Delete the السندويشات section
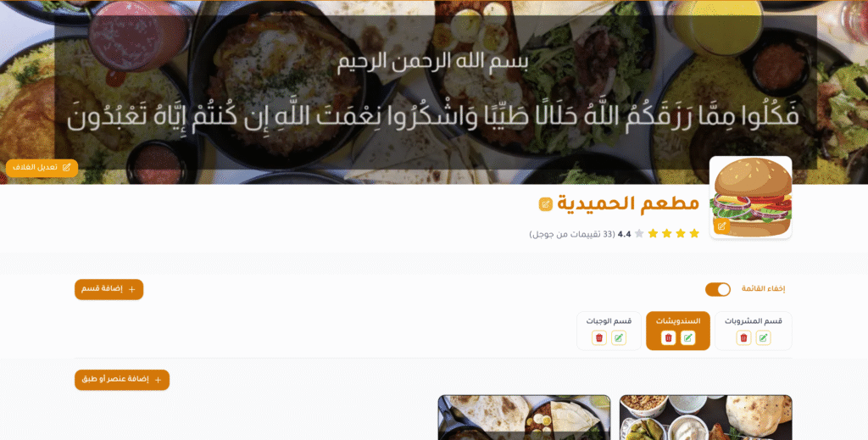This screenshot has width=868, height=440. click(x=668, y=338)
